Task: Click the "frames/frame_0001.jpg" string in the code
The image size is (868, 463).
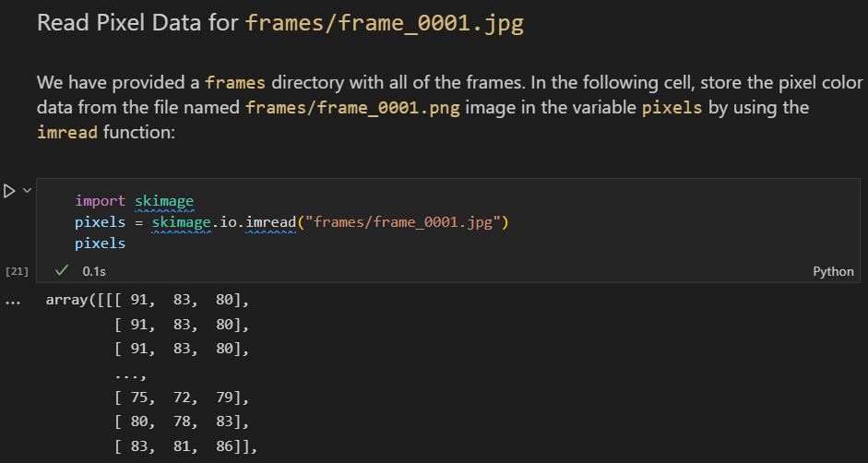Action: (x=405, y=222)
